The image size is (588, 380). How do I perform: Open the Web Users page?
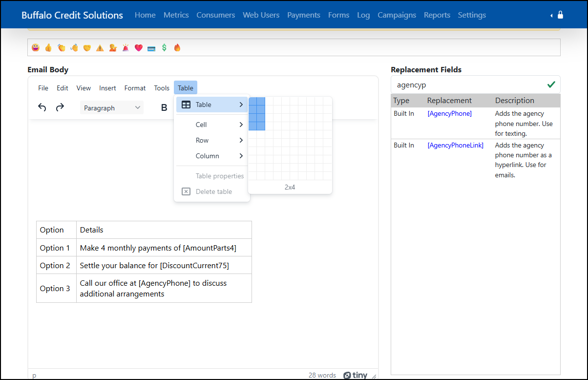261,15
